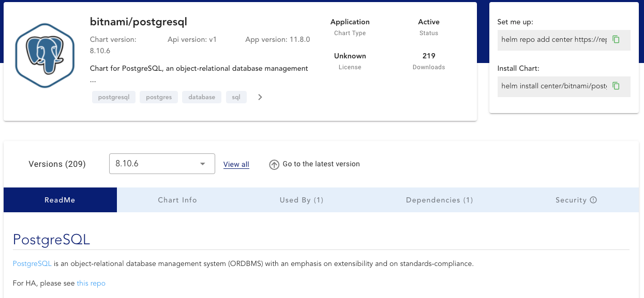Open the ReadMe tab
644x298 pixels.
[60, 200]
